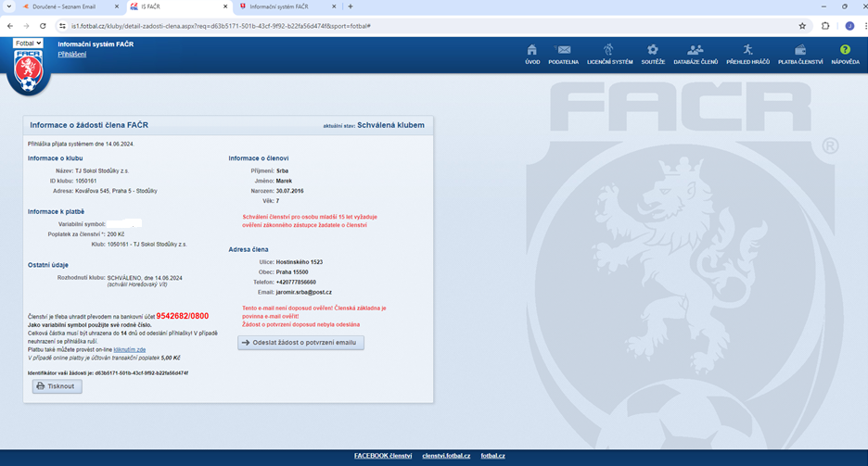
Task: Click Odeslat žádost o potvrzení emailu button
Action: (x=300, y=343)
